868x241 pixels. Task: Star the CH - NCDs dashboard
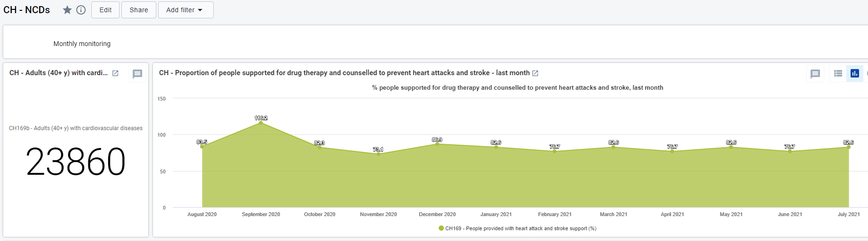click(x=67, y=10)
